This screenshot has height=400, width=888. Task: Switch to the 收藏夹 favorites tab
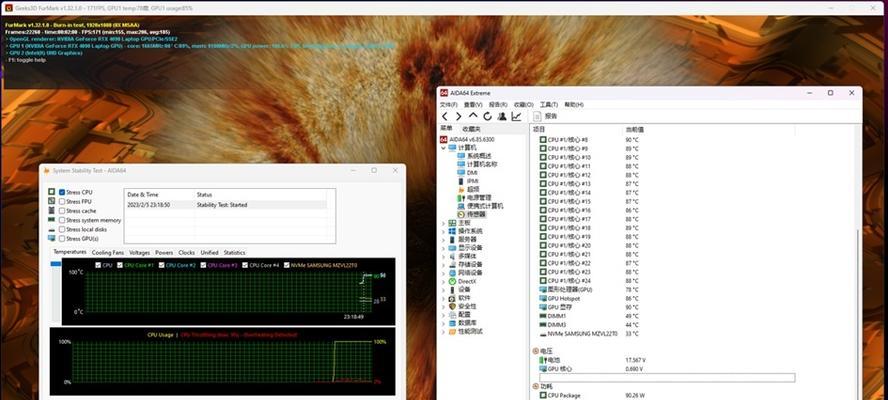(471, 129)
